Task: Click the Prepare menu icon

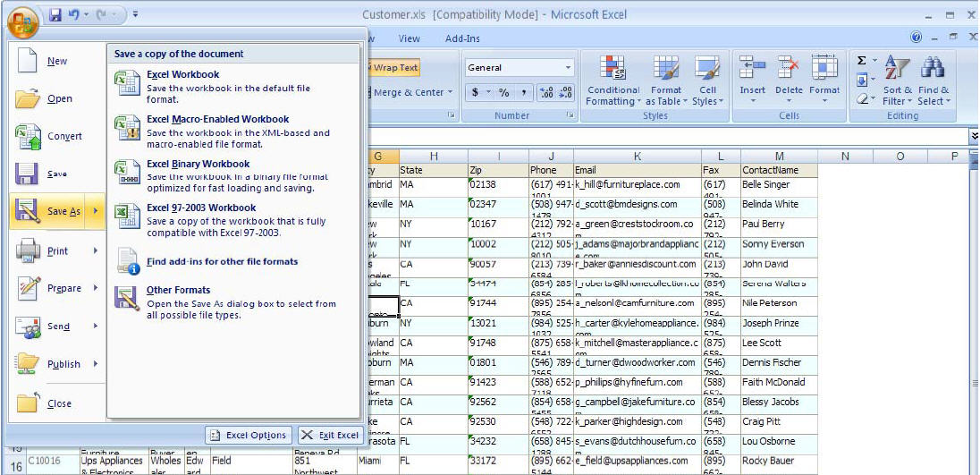Action: pyautogui.click(x=28, y=288)
